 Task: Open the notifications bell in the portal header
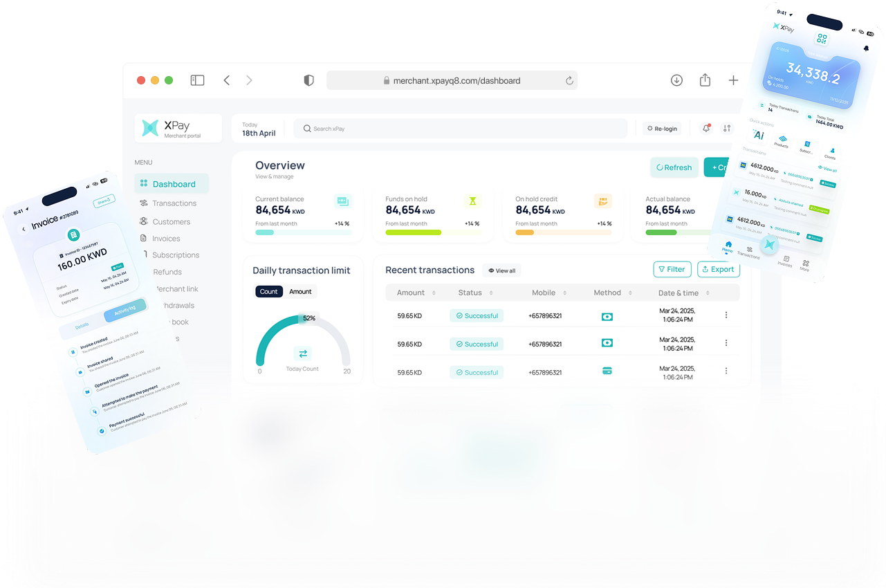pos(706,128)
